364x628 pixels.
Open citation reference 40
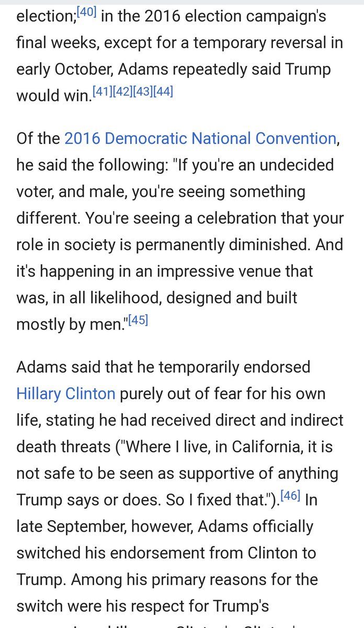86,12
